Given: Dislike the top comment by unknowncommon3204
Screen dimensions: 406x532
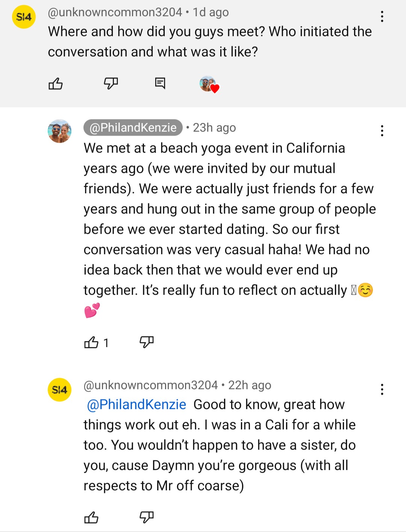Looking at the screenshot, I should coord(111,83).
